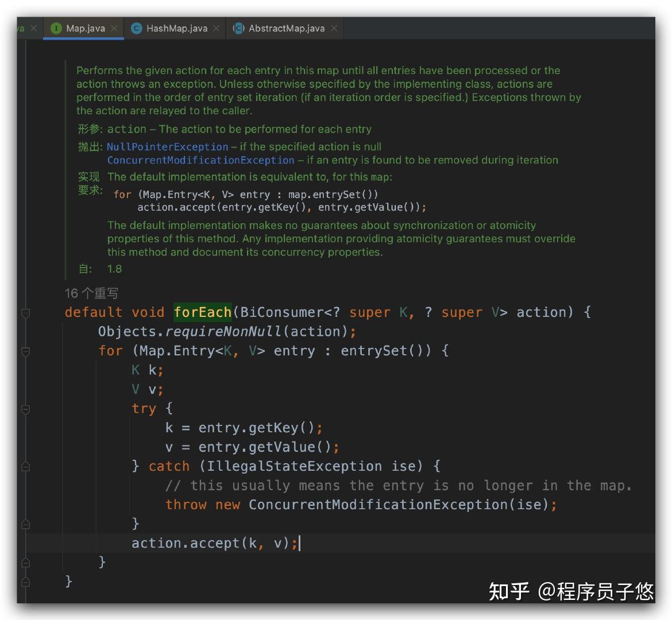Click the AbstractMap.java abstract class icon

pos(238,28)
